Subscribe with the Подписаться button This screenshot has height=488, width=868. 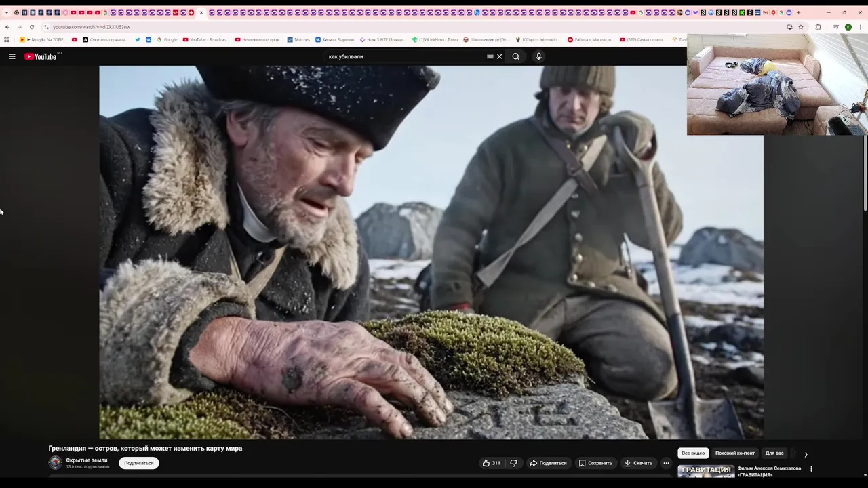click(139, 463)
